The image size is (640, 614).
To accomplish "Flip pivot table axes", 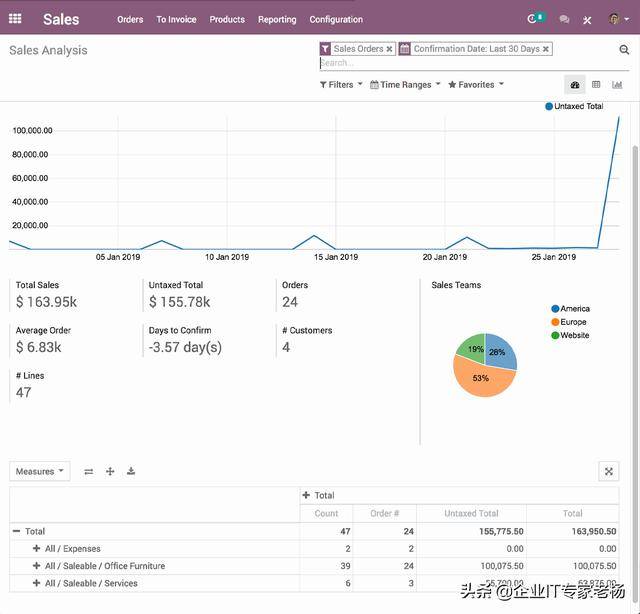I will 89,471.
